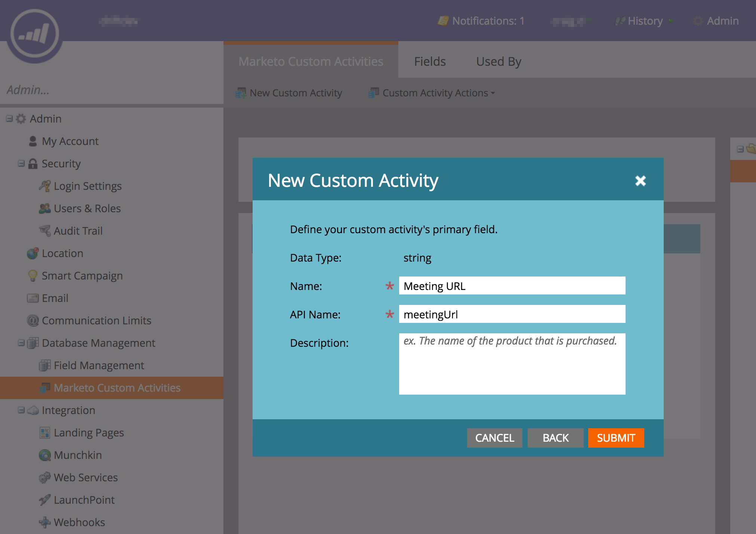Image resolution: width=756 pixels, height=534 pixels.
Task: Click the Email envelope icon
Action: click(x=33, y=298)
